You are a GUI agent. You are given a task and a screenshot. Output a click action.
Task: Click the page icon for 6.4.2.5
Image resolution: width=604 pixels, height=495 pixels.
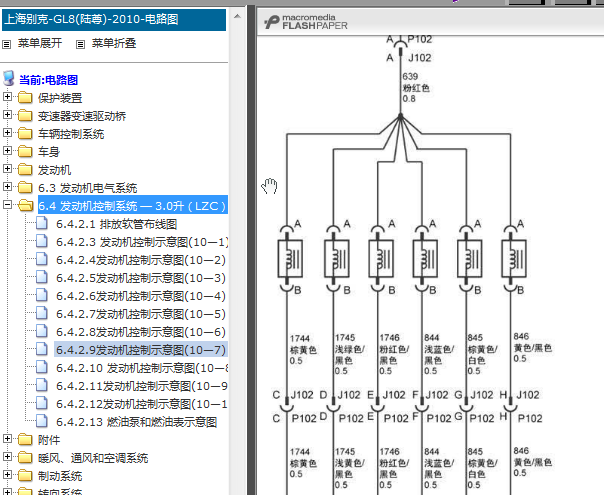(42, 277)
